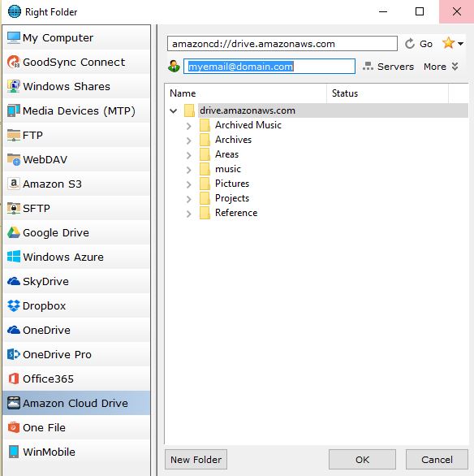The height and width of the screenshot is (476, 474).
Task: Select the Pictures folder name
Action: pyautogui.click(x=232, y=184)
